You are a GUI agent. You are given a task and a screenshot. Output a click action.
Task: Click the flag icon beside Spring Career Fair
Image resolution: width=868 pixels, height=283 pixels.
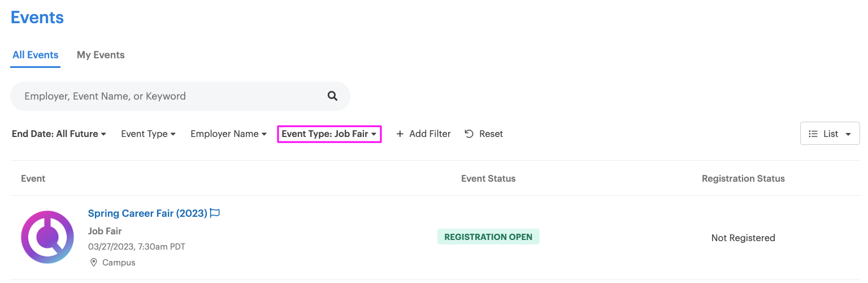coord(215,213)
